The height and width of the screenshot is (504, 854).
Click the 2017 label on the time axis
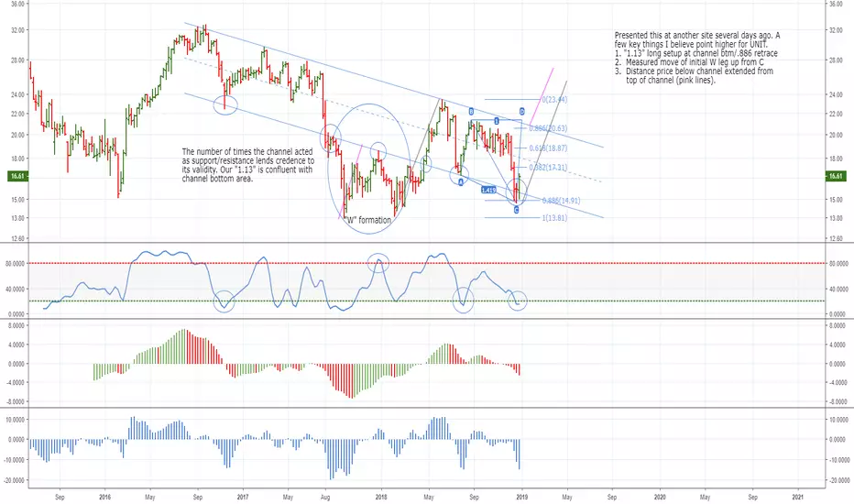click(243, 497)
